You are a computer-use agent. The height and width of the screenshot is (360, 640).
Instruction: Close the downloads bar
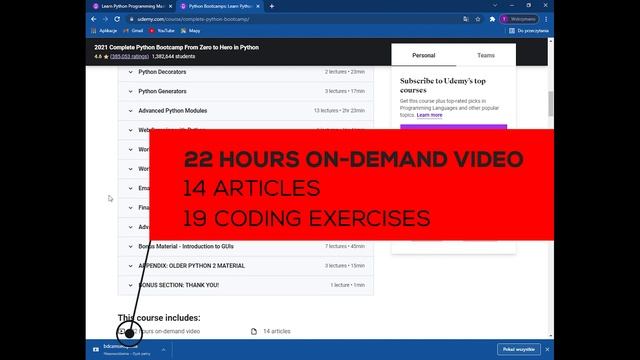pyautogui.click(x=547, y=349)
